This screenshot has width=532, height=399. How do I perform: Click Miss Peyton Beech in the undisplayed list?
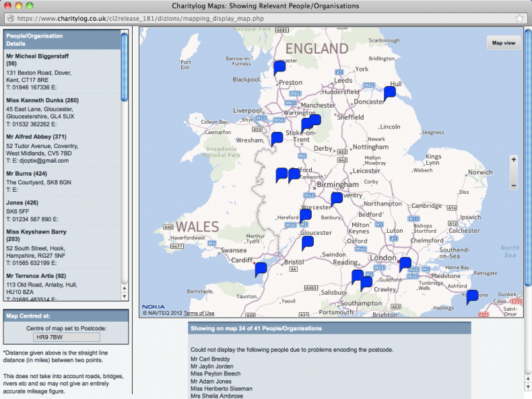point(215,373)
